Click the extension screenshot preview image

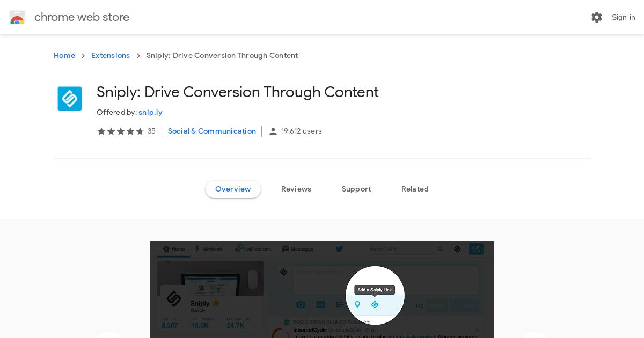point(322,290)
